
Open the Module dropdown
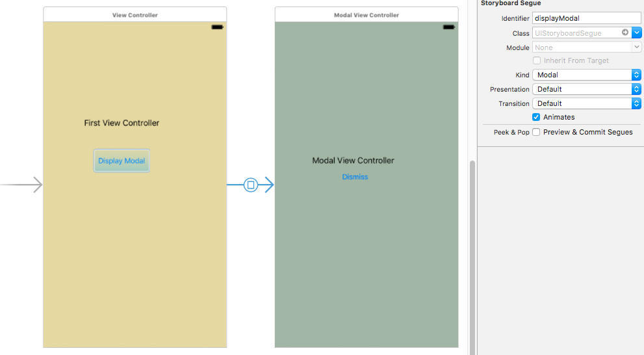[x=586, y=47]
